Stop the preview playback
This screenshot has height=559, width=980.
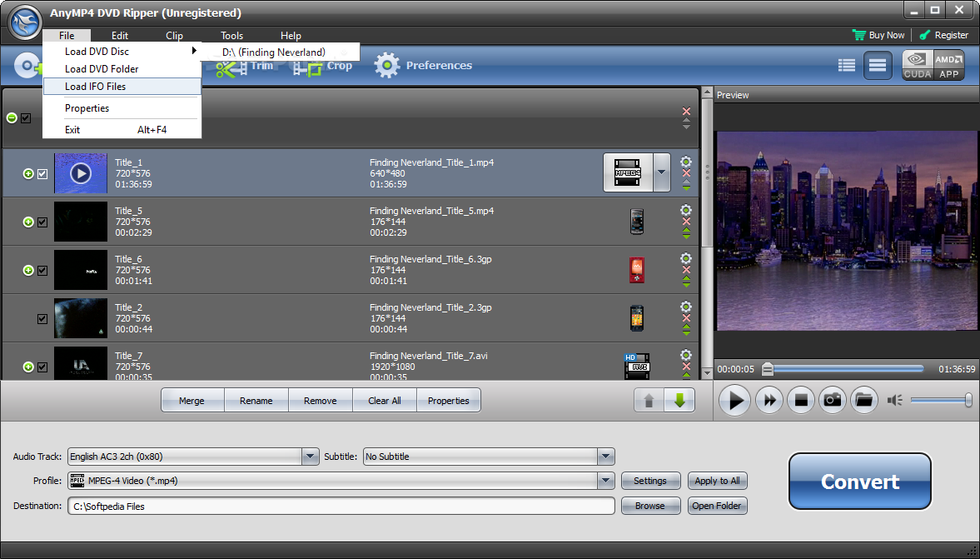(x=801, y=400)
